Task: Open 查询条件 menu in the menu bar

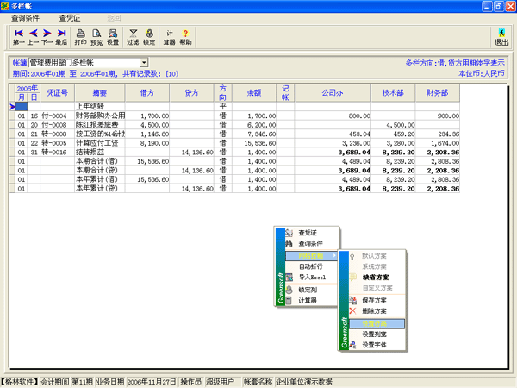Action: [25, 18]
